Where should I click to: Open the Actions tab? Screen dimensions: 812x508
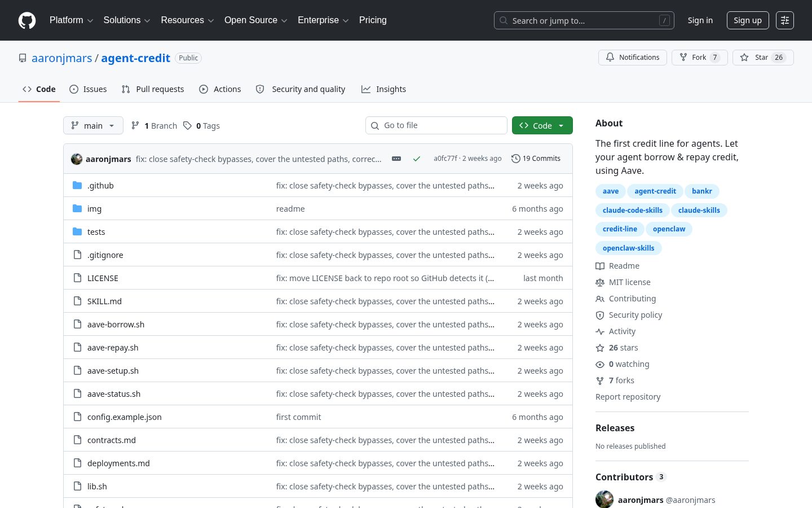(220, 89)
